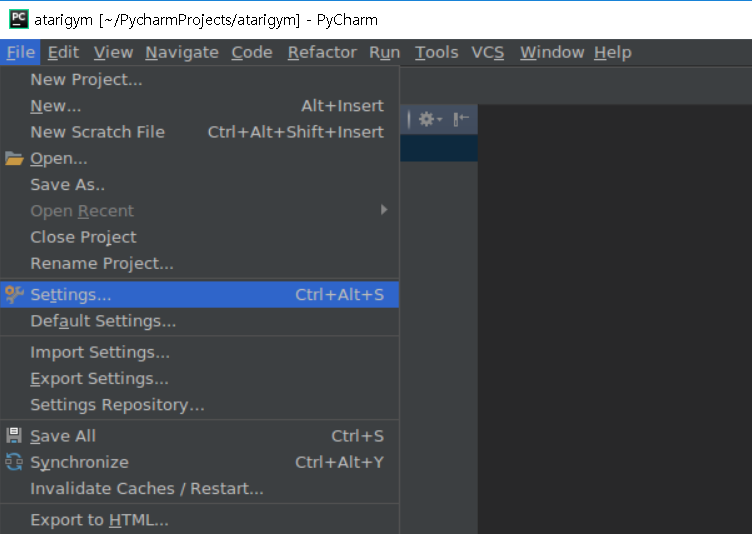Click the Ctrl+Alt+Shift+Insert shortcut label

click(296, 132)
